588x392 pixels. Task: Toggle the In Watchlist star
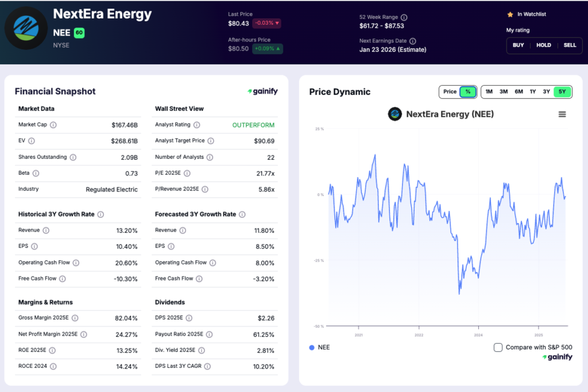509,14
